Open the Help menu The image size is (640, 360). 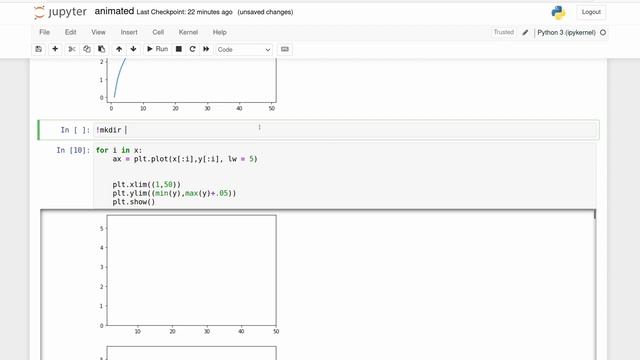(220, 32)
